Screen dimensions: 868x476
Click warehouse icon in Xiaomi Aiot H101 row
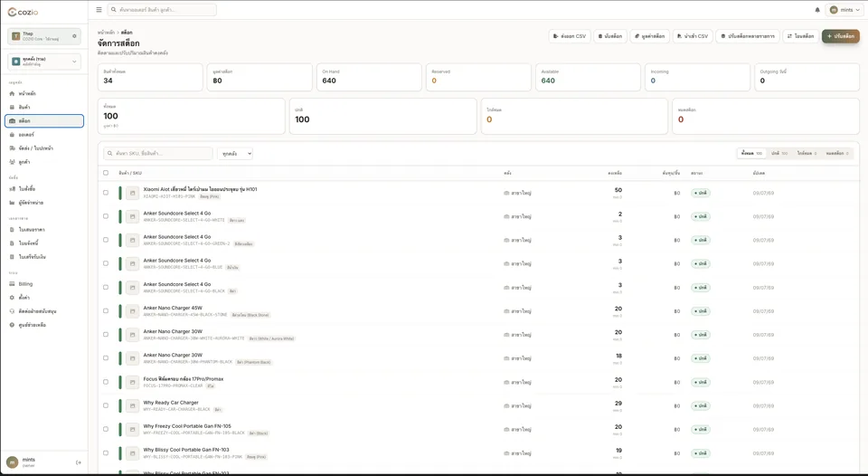[506, 193]
